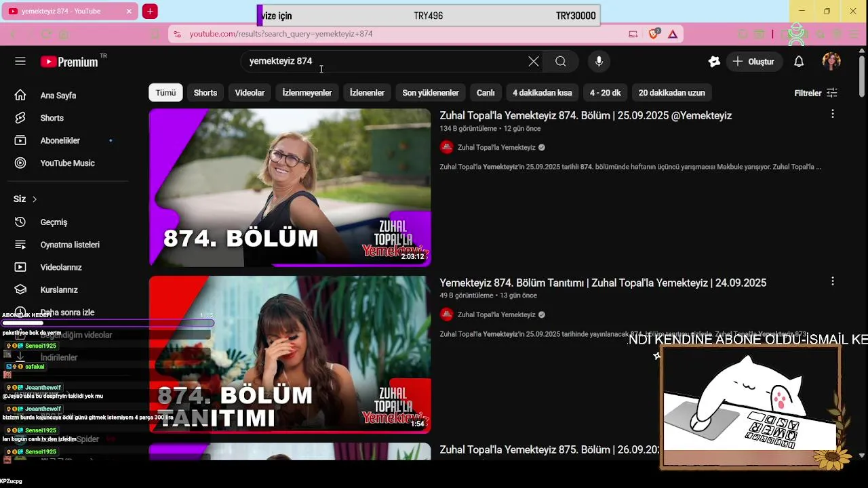
Task: Filter by Canlı chip
Action: click(x=486, y=93)
